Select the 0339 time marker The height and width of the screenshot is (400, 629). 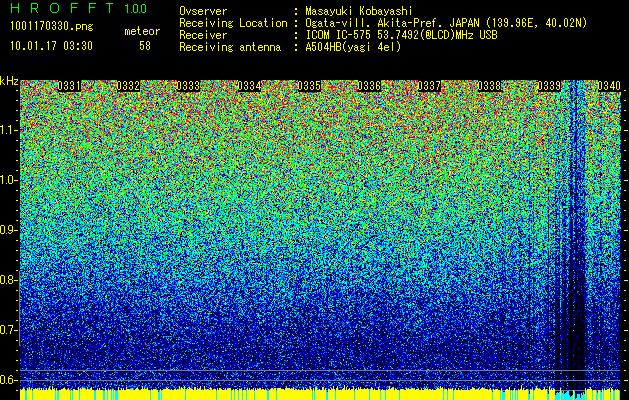click(549, 86)
